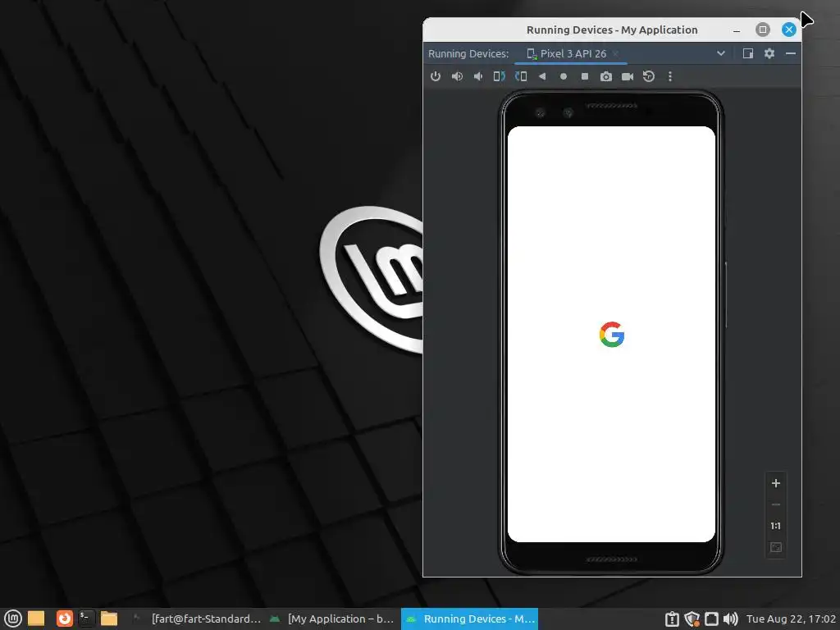This screenshot has width=840, height=630.
Task: Rotate the device left
Action: tap(500, 76)
